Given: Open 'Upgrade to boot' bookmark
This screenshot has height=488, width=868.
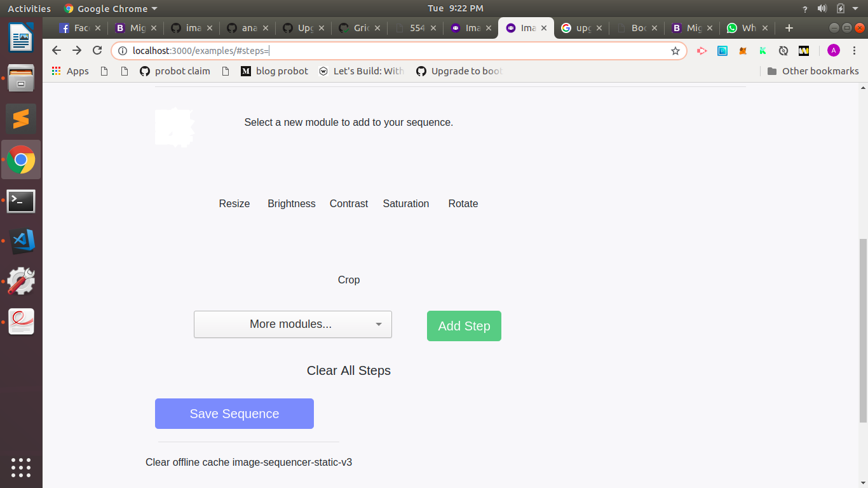Looking at the screenshot, I should tap(459, 71).
